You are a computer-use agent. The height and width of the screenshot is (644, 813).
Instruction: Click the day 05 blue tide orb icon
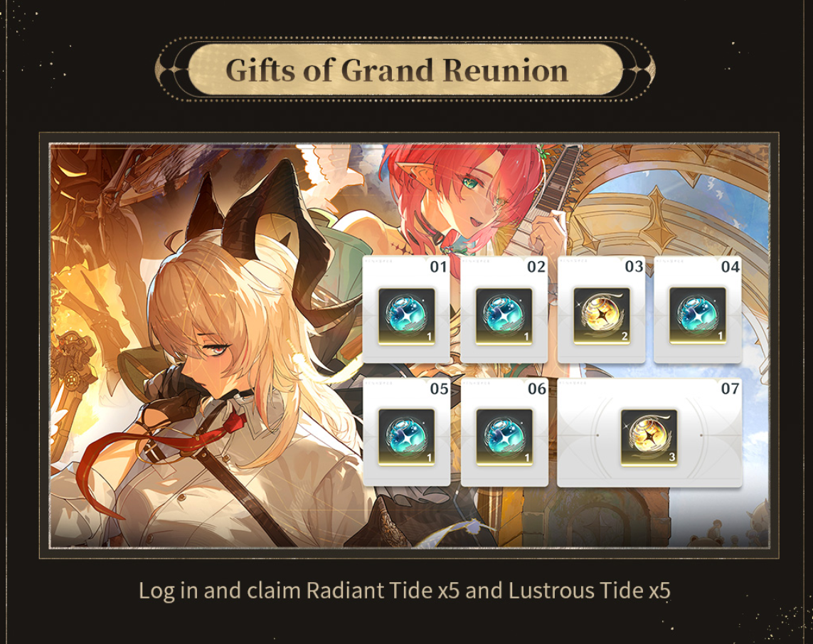(x=407, y=437)
